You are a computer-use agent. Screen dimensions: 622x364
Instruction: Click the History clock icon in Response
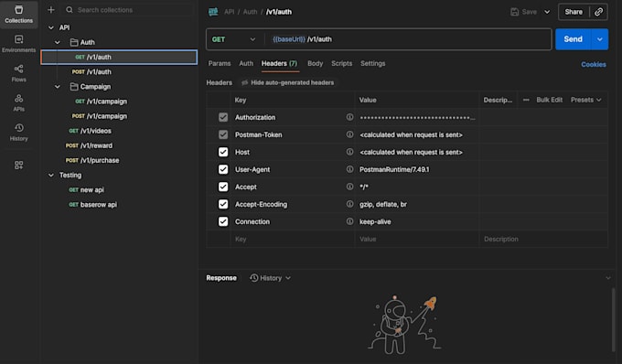click(254, 278)
